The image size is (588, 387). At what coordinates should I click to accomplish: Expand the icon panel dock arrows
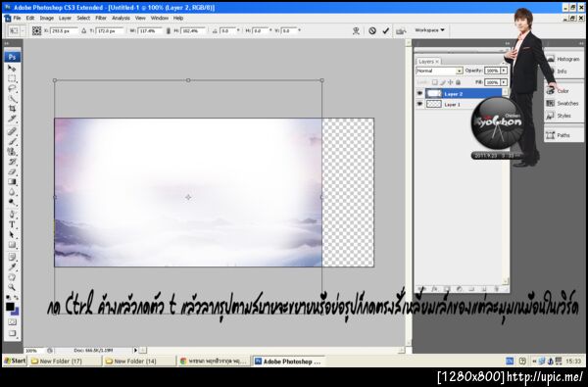(x=580, y=43)
